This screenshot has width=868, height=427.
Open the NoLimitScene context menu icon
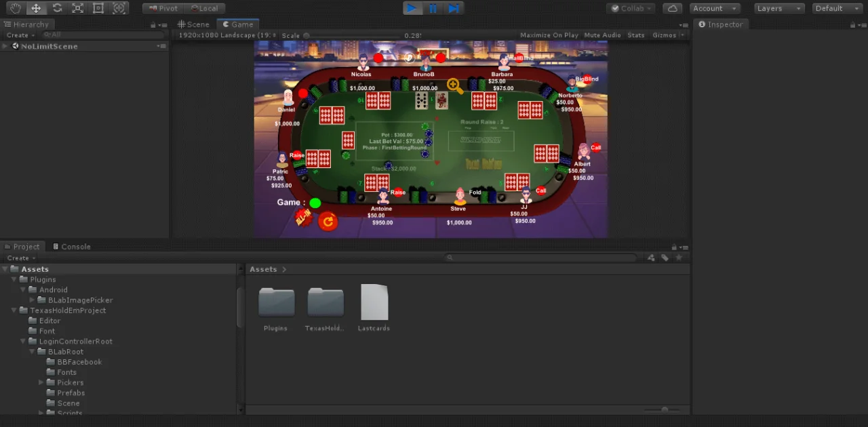pos(161,46)
